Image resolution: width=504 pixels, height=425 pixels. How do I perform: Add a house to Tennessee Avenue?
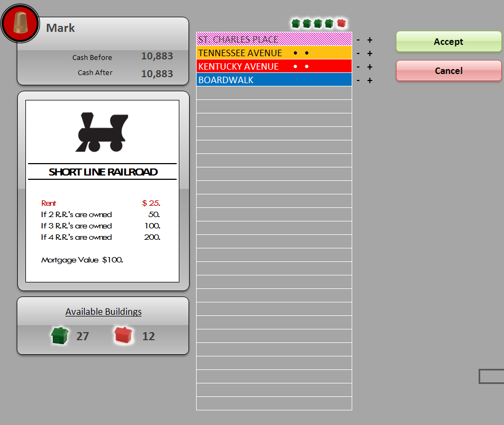370,53
